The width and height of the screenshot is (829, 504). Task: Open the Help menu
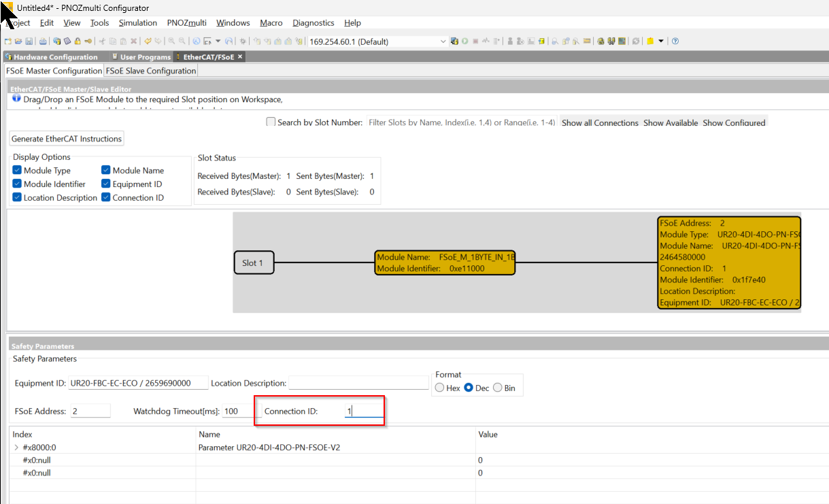pyautogui.click(x=353, y=23)
